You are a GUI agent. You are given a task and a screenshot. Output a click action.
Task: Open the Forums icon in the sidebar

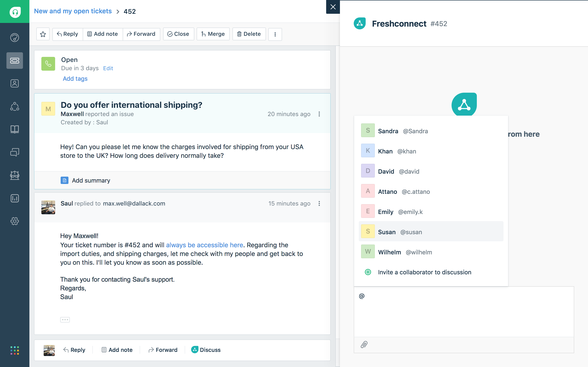(14, 152)
